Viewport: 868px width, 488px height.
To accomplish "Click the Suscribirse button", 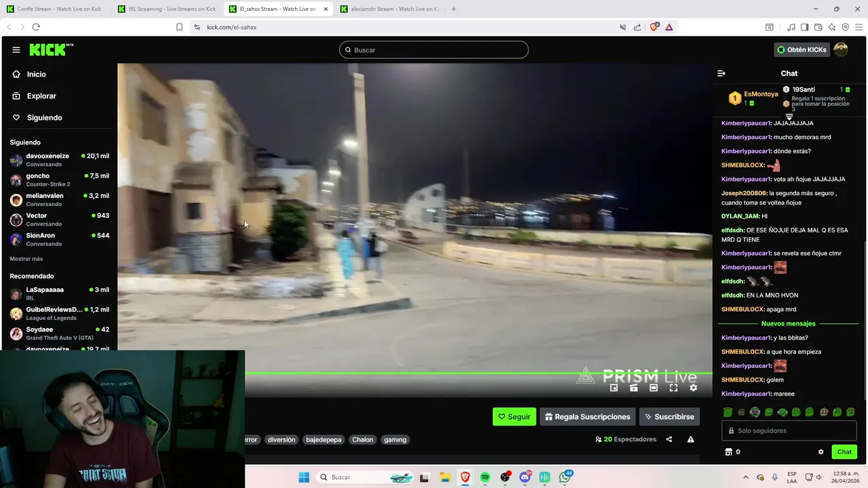I will 669,417.
